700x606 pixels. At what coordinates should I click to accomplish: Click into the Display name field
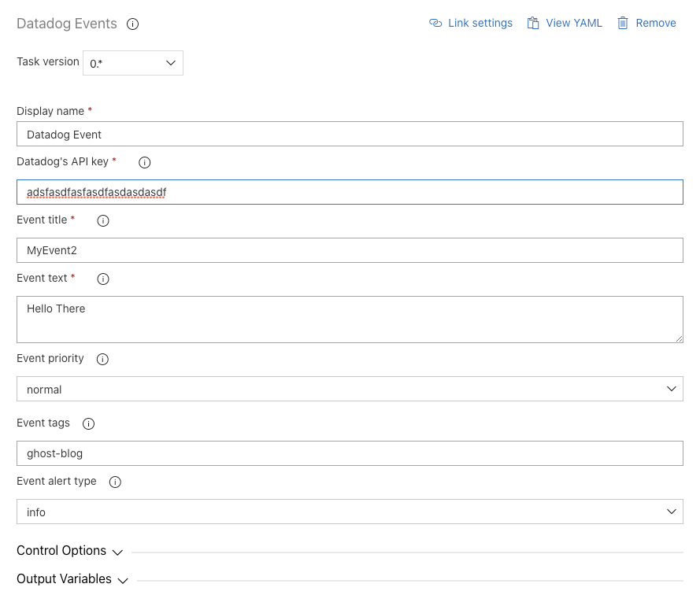pos(350,134)
